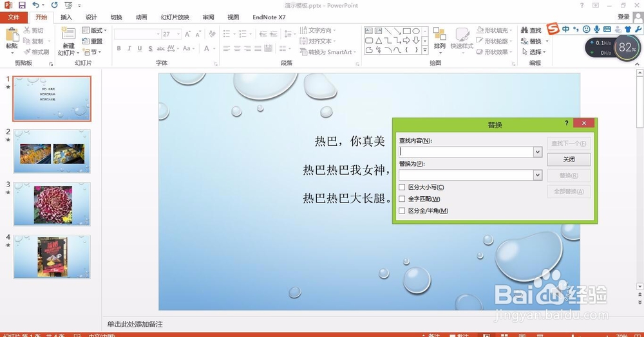Switch to the Design (设计) tab
The height and width of the screenshot is (337, 644).
tap(91, 17)
